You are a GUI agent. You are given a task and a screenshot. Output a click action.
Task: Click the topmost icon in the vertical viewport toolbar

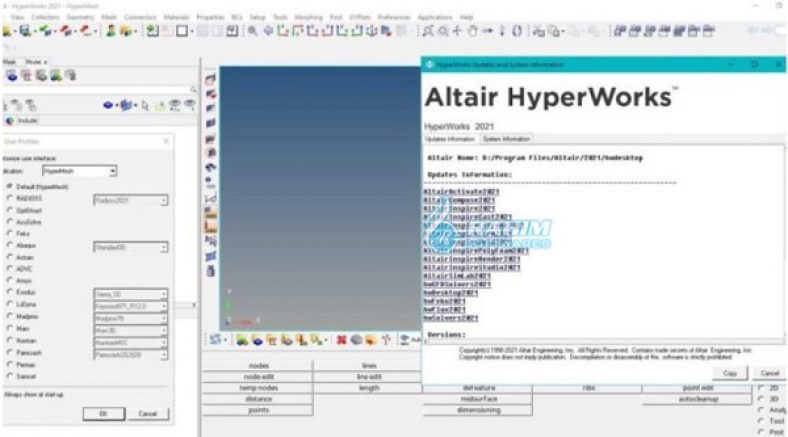211,79
